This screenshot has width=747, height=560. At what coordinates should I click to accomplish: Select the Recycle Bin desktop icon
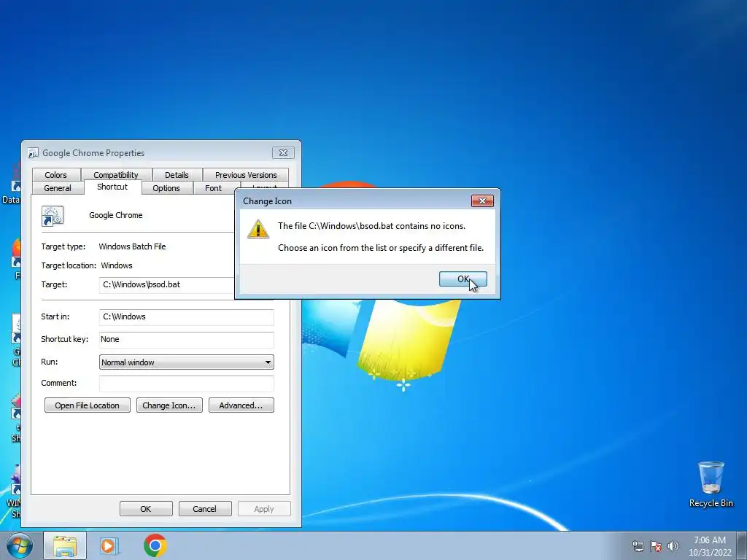711,484
